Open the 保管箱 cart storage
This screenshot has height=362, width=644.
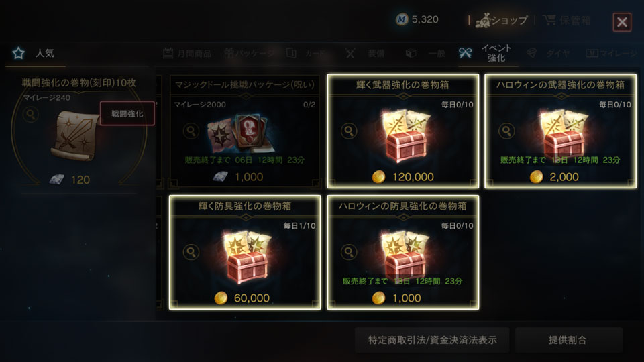tap(567, 20)
